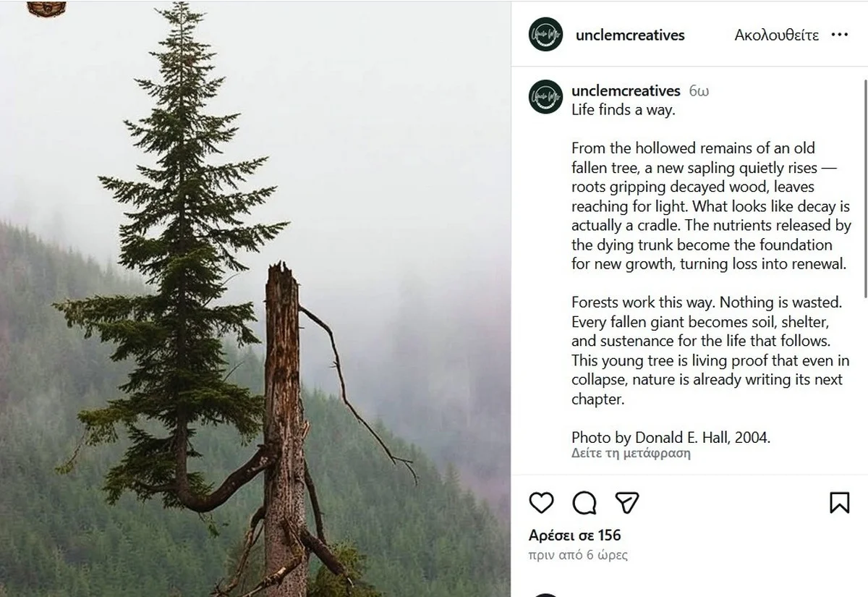Click the 6ω caption timestamp

pyautogui.click(x=699, y=91)
